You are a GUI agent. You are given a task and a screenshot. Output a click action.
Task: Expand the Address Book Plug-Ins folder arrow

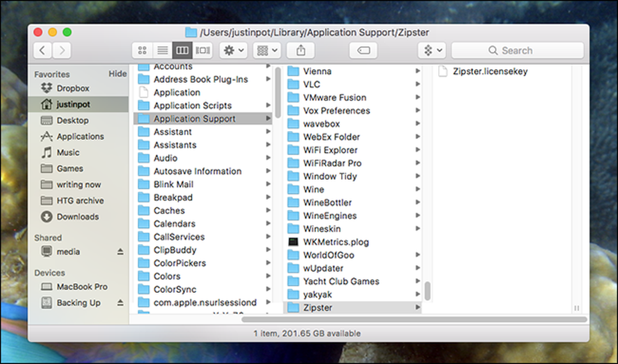(268, 79)
